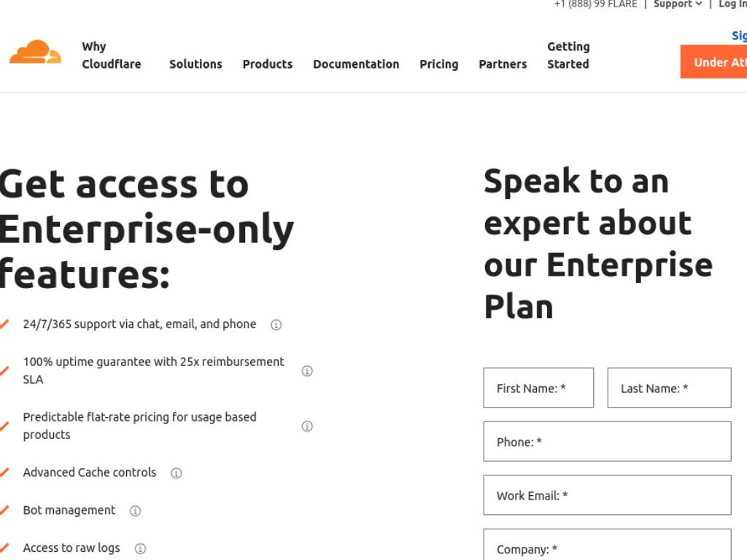
Task: Click into the Last Name field
Action: coord(669,388)
